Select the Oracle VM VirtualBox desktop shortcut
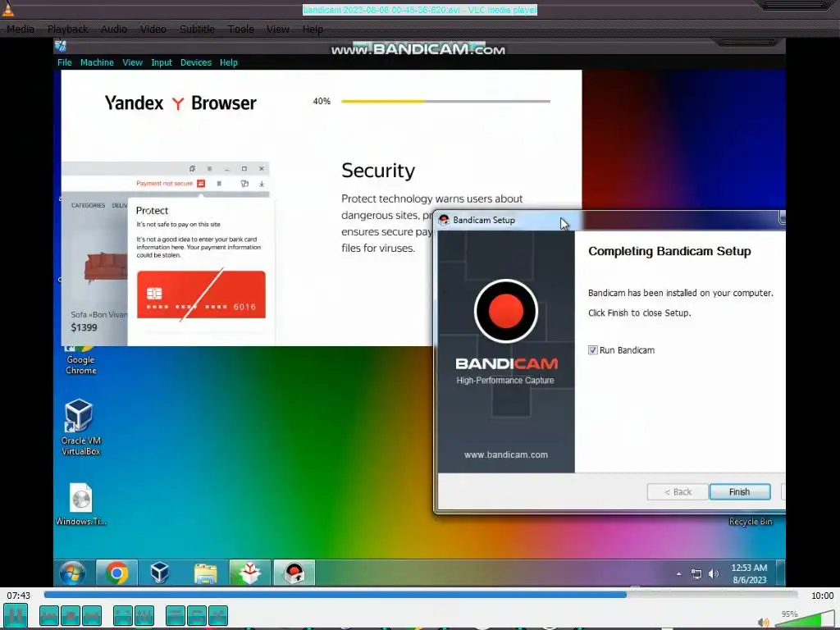This screenshot has height=630, width=840. click(x=81, y=427)
